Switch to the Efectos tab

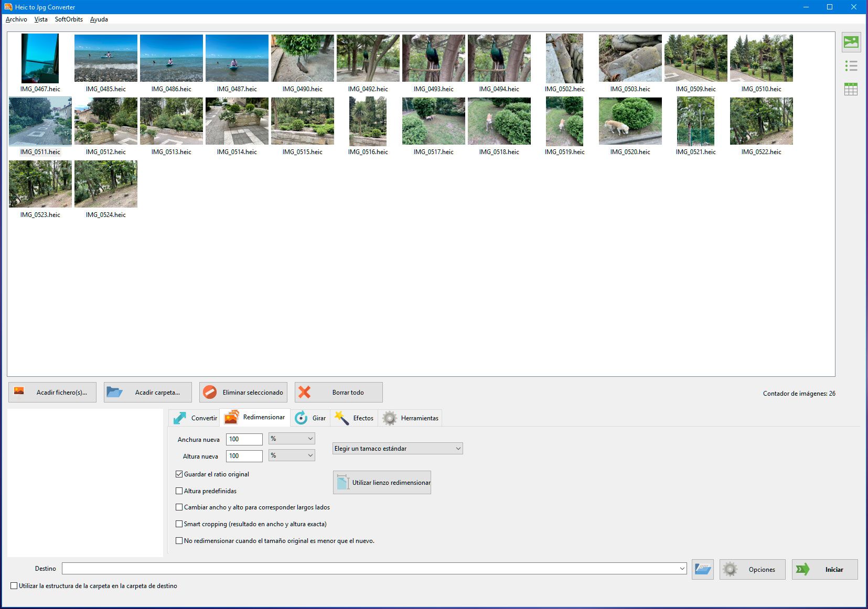[354, 418]
